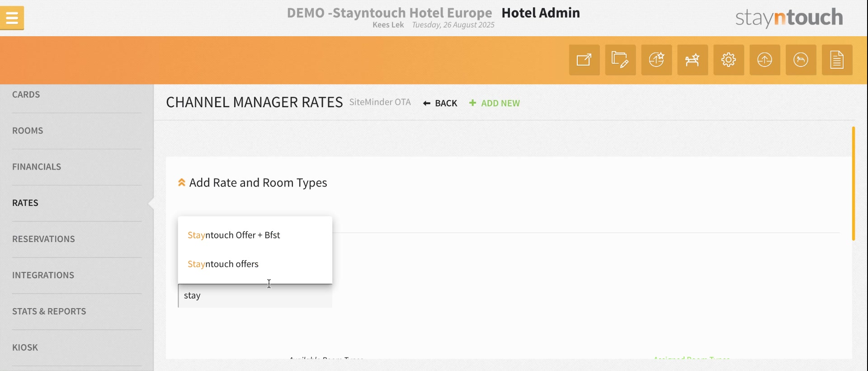Collapse the Add Rate and Room Types section
This screenshot has width=868, height=371.
point(182,183)
